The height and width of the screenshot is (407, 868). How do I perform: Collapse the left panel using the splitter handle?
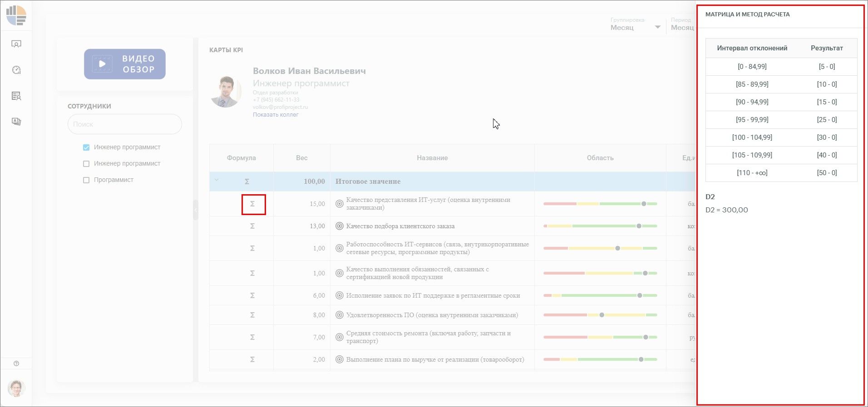coord(196,210)
